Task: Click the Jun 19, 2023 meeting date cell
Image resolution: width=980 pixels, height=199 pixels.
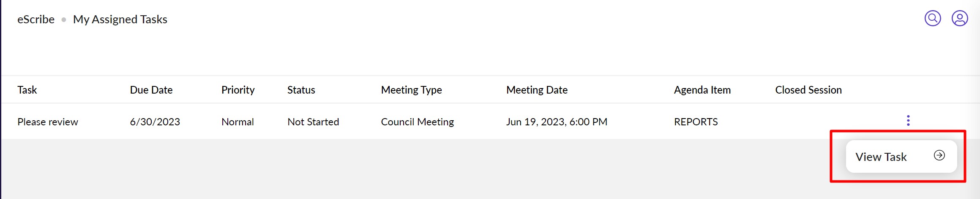Action: point(557,122)
